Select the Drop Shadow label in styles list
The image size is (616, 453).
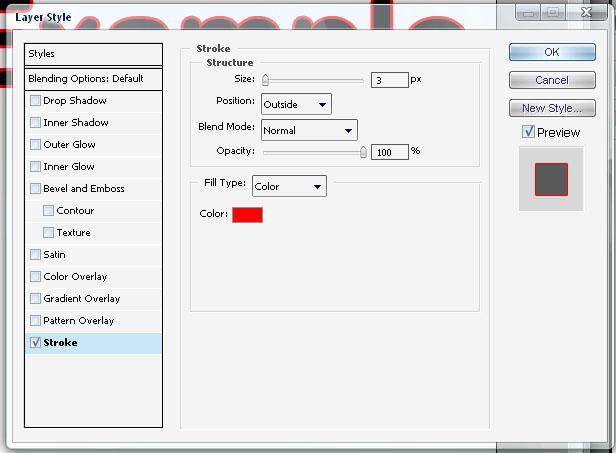click(x=75, y=101)
